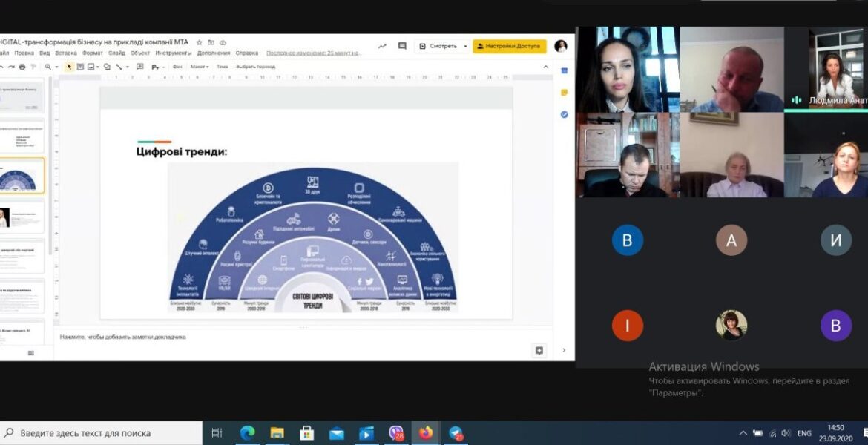Expand the image insert dropdown arrow

97,67
